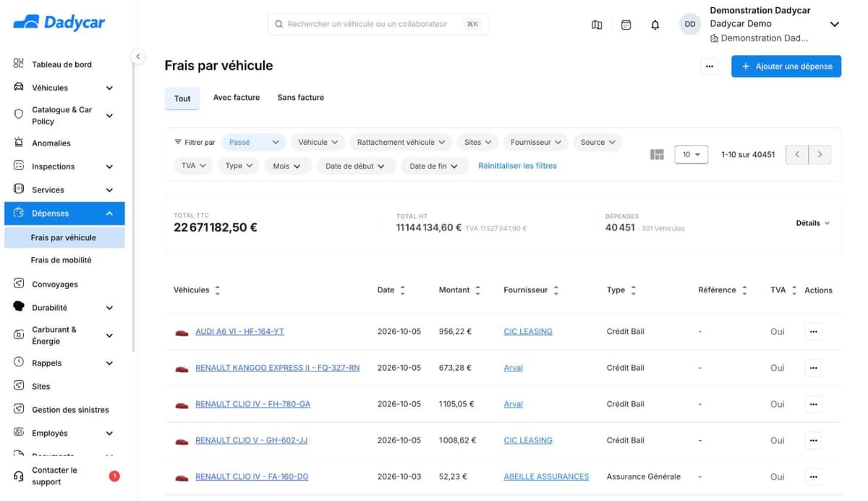Open the calendar icon in header
This screenshot has height=501, width=868.
coord(626,25)
